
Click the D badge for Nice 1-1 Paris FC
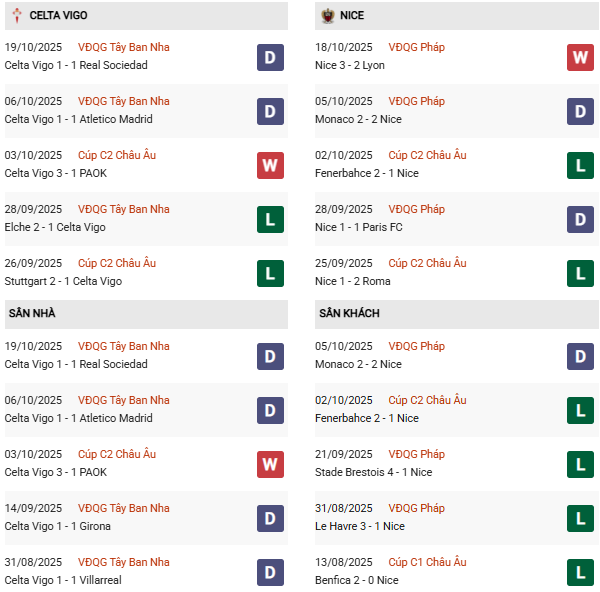[x=580, y=219]
